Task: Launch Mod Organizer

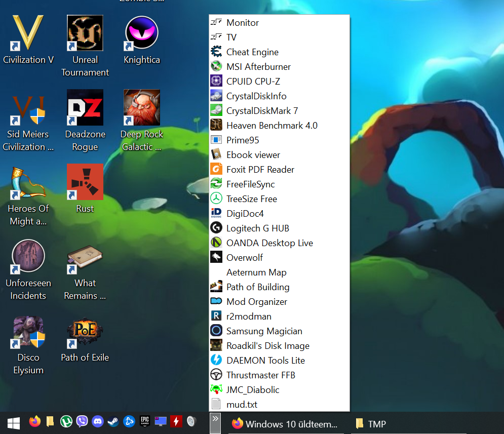Action: click(x=279, y=302)
